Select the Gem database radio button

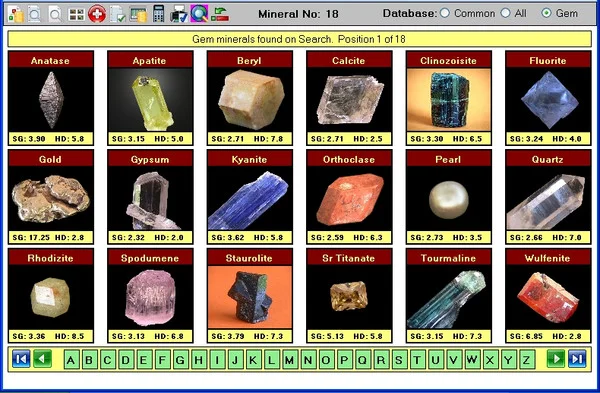pyautogui.click(x=546, y=13)
